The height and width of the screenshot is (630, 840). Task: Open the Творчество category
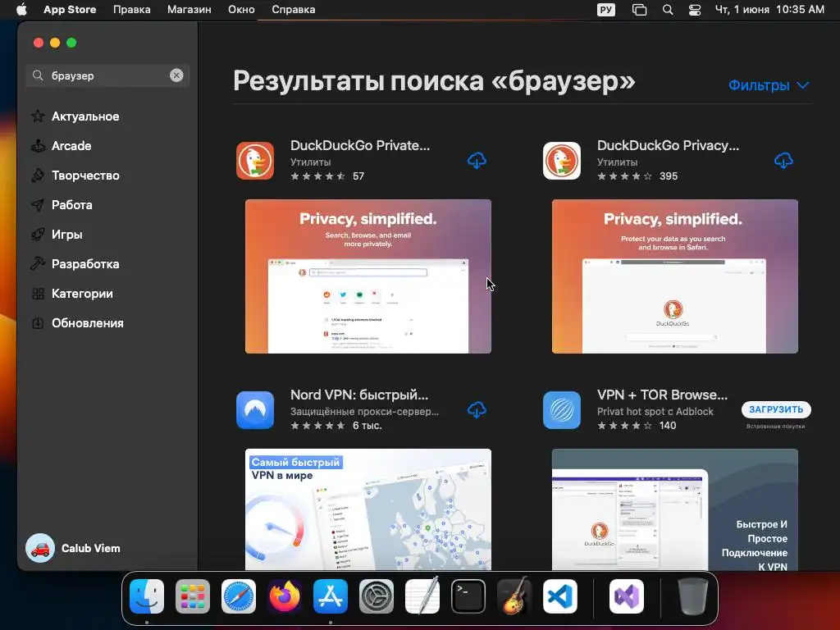[85, 176]
